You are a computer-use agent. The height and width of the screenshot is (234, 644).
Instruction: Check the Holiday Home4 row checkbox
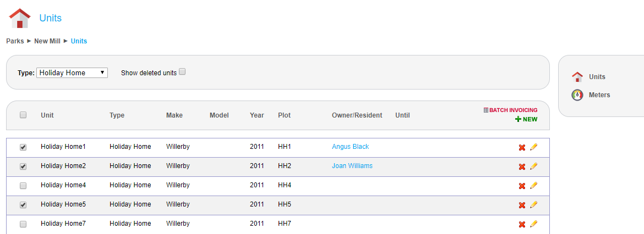pyautogui.click(x=23, y=186)
